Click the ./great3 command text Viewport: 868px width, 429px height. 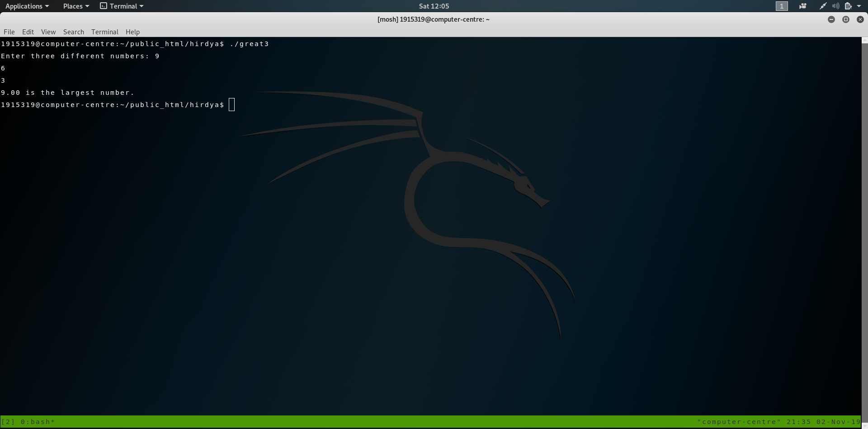click(x=249, y=44)
